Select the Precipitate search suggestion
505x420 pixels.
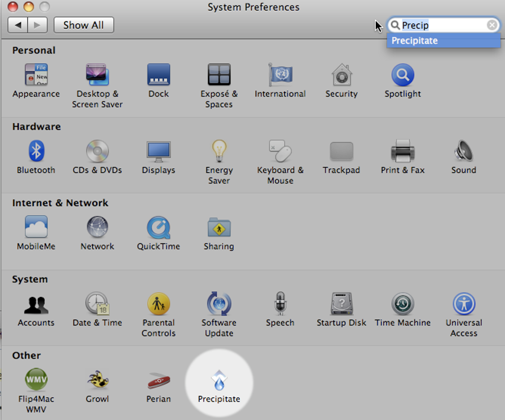click(x=444, y=41)
